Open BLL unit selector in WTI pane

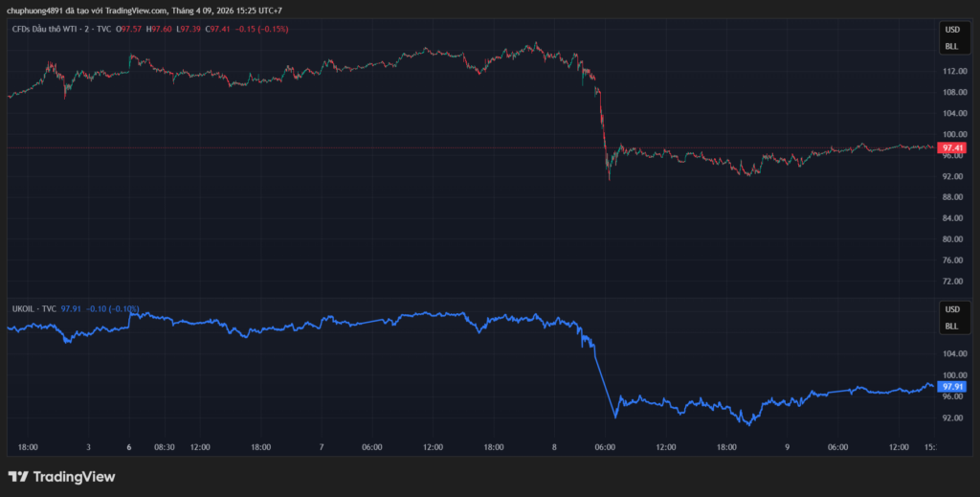pyautogui.click(x=951, y=46)
